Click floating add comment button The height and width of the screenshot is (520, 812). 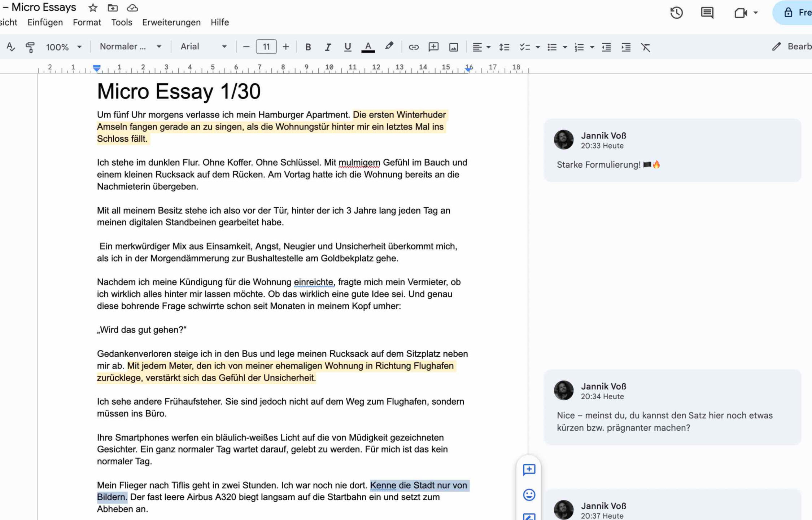(x=529, y=469)
